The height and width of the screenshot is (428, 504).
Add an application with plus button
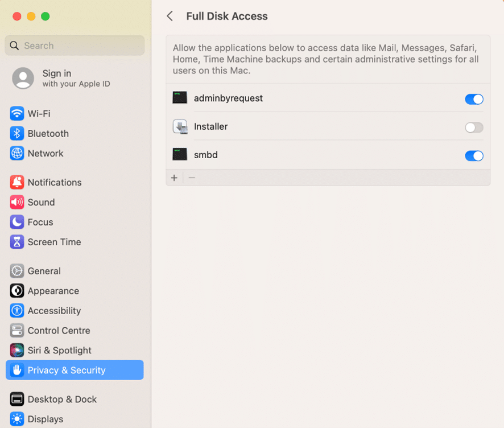tap(174, 178)
